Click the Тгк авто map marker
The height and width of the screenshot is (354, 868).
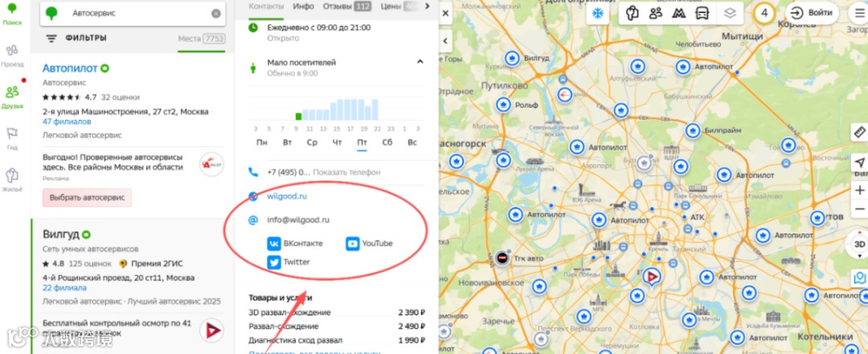click(x=502, y=257)
